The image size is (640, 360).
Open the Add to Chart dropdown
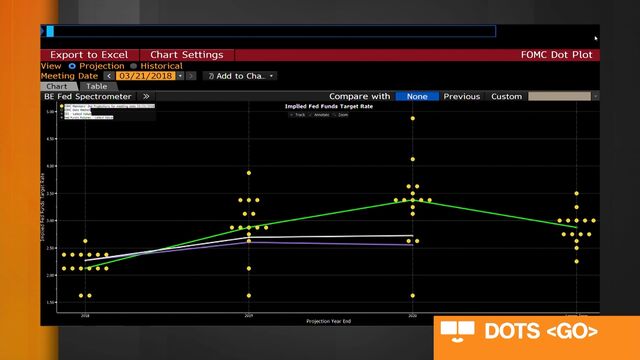click(x=240, y=76)
